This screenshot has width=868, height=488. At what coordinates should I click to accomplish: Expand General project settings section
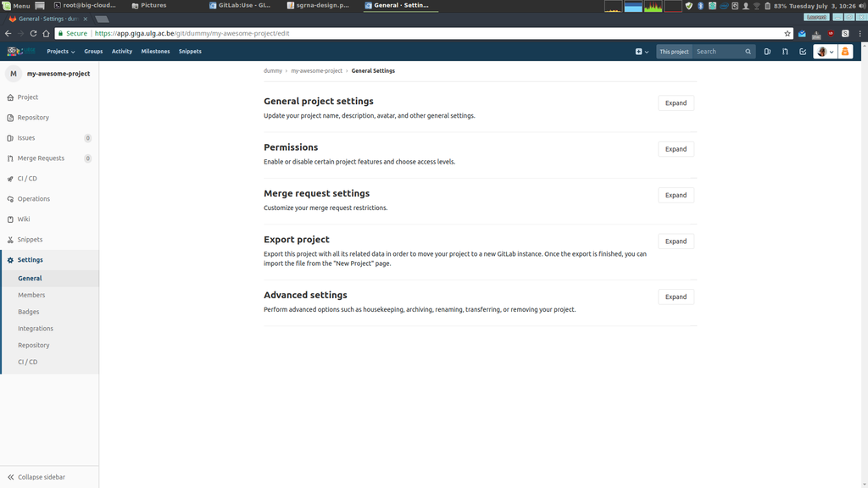676,103
